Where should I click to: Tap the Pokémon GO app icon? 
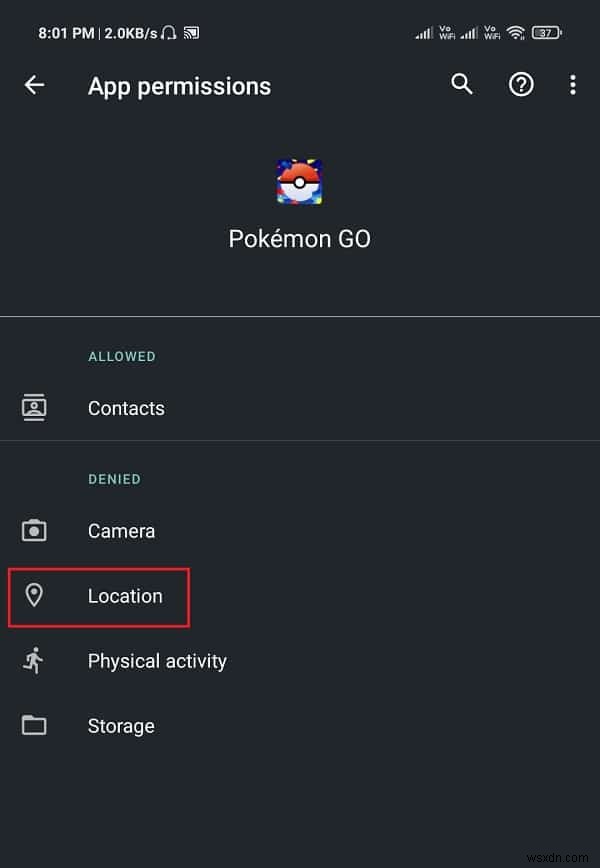coord(299,181)
